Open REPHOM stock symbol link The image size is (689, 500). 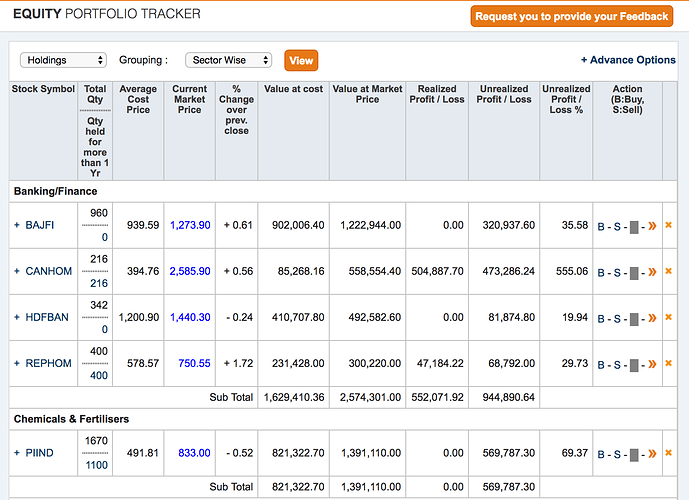coord(48,363)
